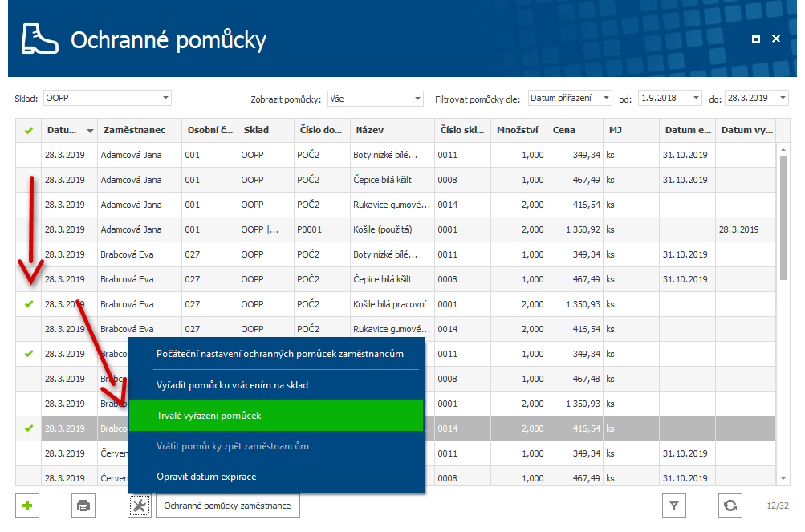
Task: Click the vertical scrollbar thumb
Action: tap(783, 217)
